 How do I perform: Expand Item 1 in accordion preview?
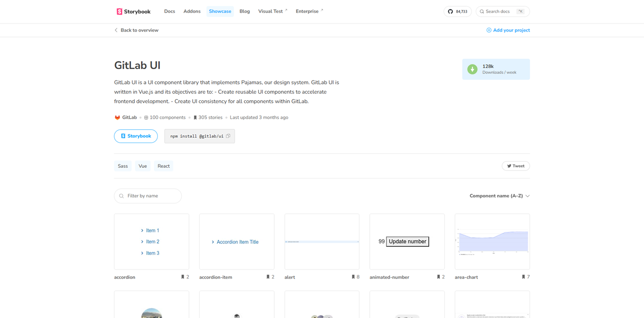(150, 230)
